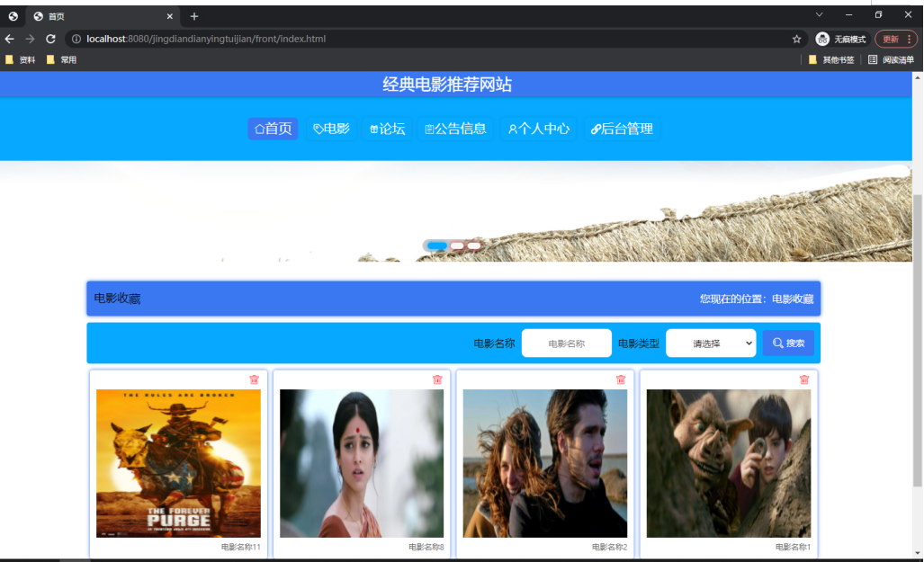Click the vertical page scrollbar thumb
The image size is (924, 562).
pyautogui.click(x=918, y=341)
